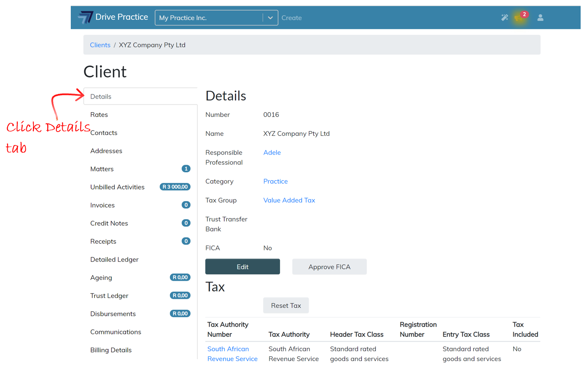Click the Reset Tax button
The image size is (587, 392).
(x=286, y=306)
